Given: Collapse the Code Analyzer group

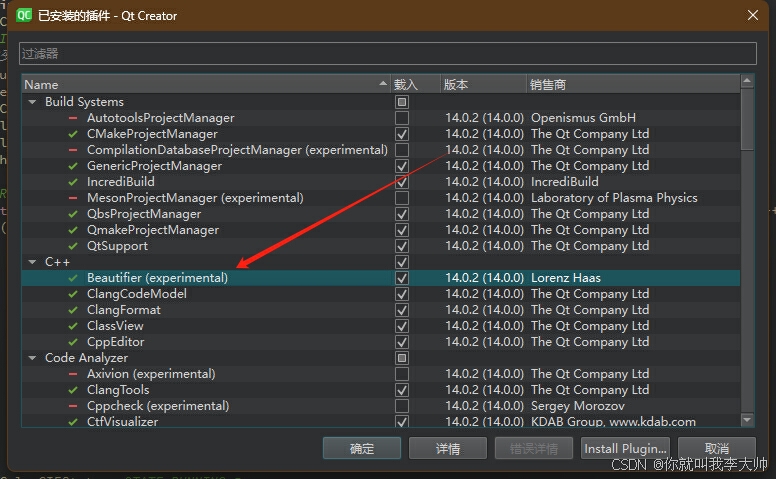Looking at the screenshot, I should pyautogui.click(x=33, y=358).
